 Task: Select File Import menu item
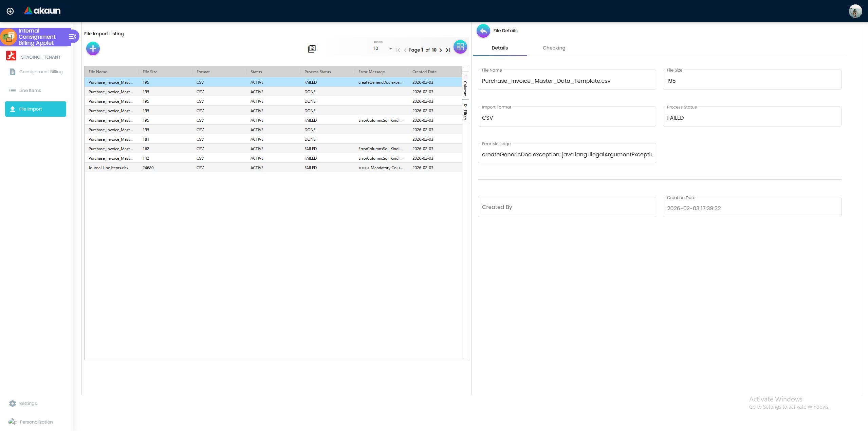[x=36, y=109]
